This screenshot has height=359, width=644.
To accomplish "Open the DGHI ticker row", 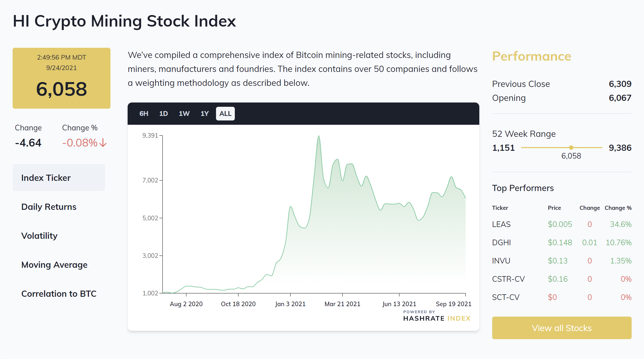I will point(501,242).
